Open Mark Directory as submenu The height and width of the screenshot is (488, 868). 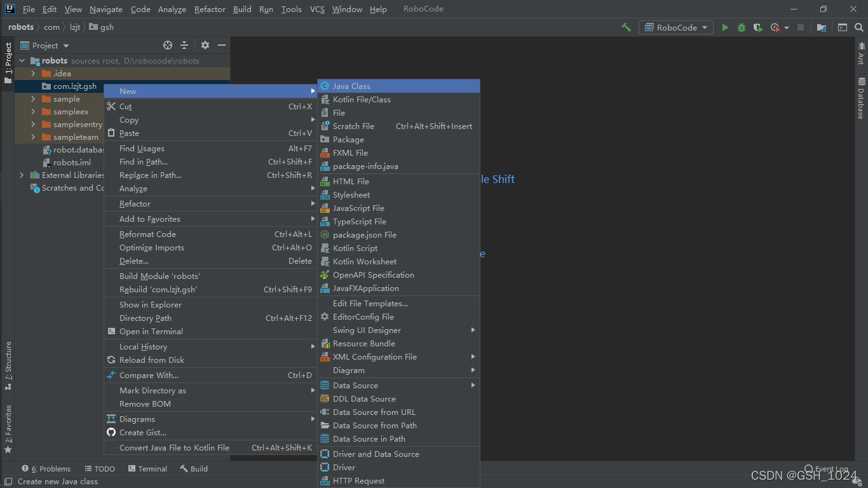[x=210, y=391]
